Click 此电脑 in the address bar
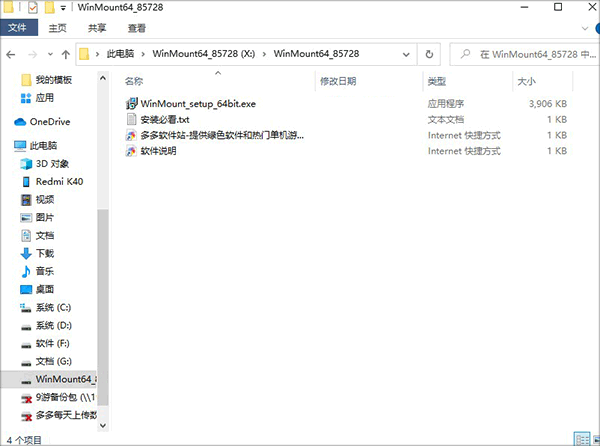This screenshot has height=446, width=600. [x=120, y=54]
